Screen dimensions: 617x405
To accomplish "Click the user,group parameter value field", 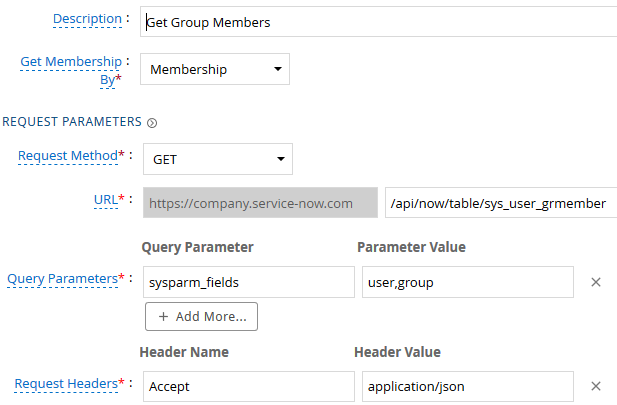I will 467,282.
